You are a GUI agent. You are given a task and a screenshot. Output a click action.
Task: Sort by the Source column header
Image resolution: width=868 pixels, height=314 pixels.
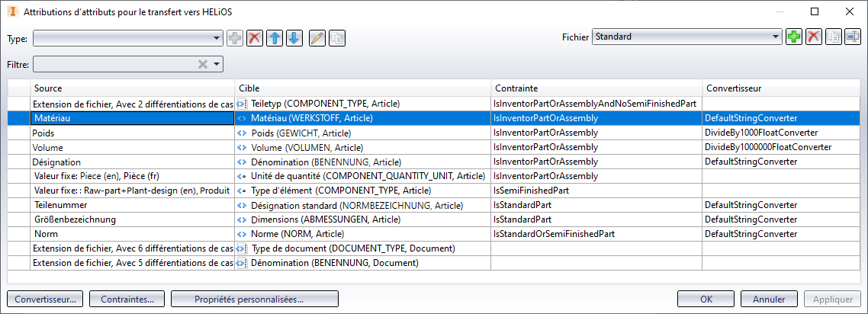tap(132, 88)
